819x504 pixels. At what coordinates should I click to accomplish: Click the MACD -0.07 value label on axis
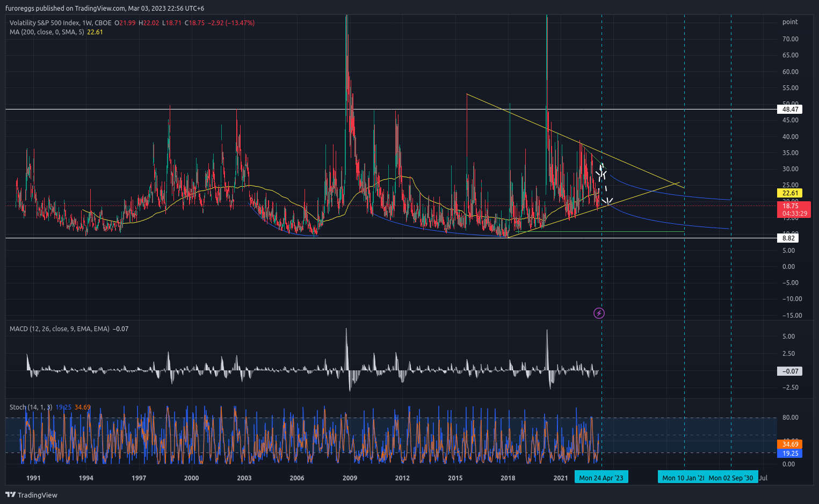790,371
